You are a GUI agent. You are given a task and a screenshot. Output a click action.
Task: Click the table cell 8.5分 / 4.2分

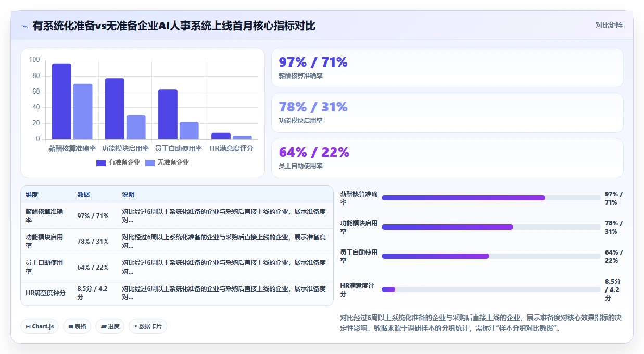pyautogui.click(x=94, y=293)
